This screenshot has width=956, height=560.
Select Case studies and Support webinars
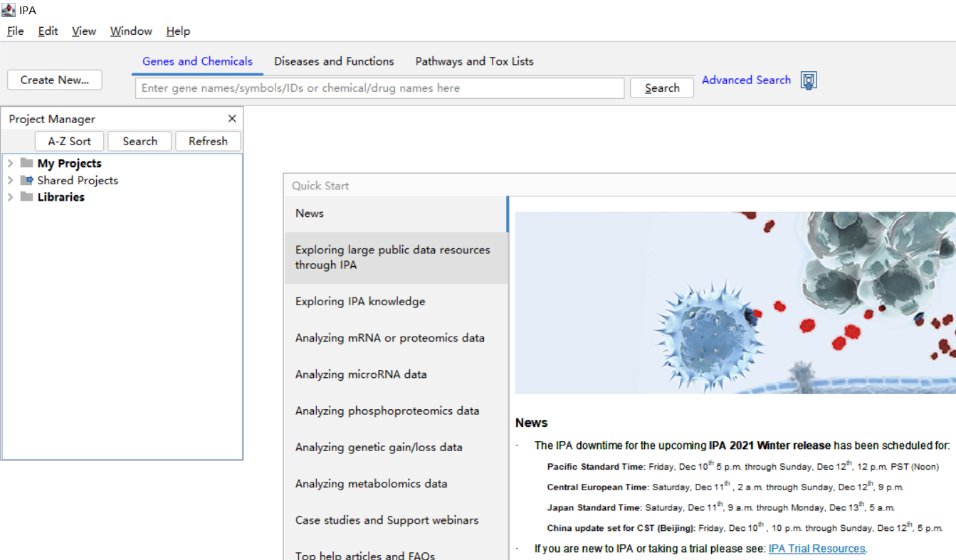396,520
